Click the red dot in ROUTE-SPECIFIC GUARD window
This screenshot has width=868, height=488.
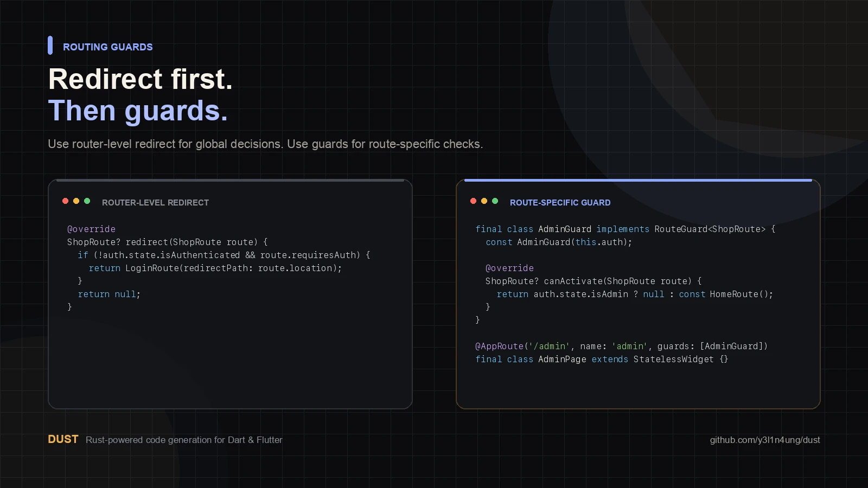[473, 201]
